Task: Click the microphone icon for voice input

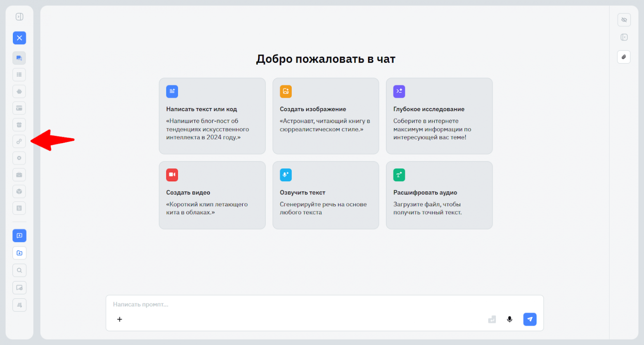Action: pyautogui.click(x=509, y=319)
